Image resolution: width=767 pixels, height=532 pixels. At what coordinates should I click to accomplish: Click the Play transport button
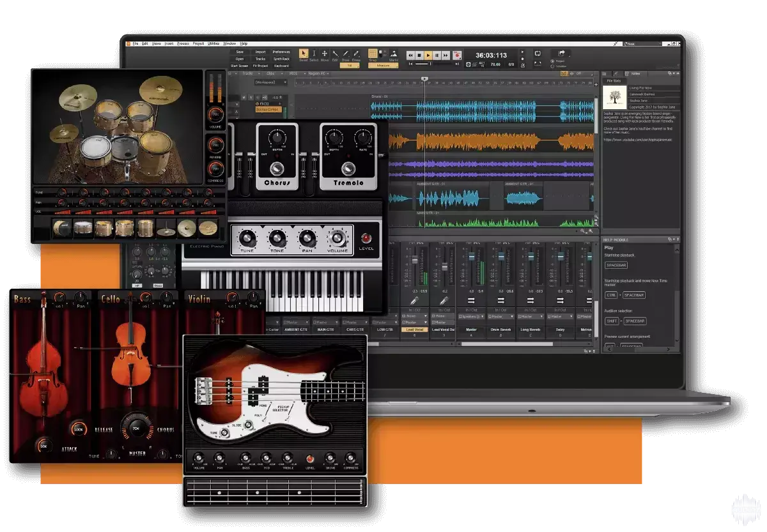[x=428, y=56]
